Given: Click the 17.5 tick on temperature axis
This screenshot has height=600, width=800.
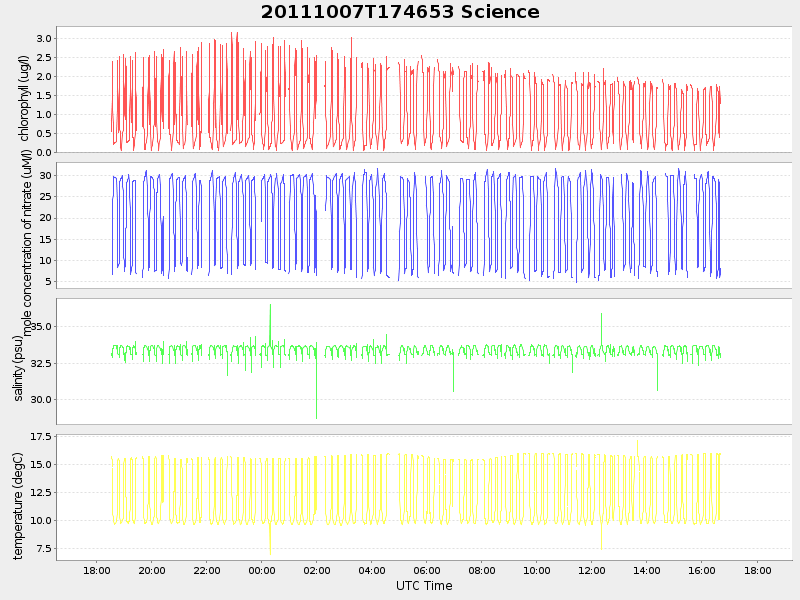Looking at the screenshot, I should (x=41, y=437).
